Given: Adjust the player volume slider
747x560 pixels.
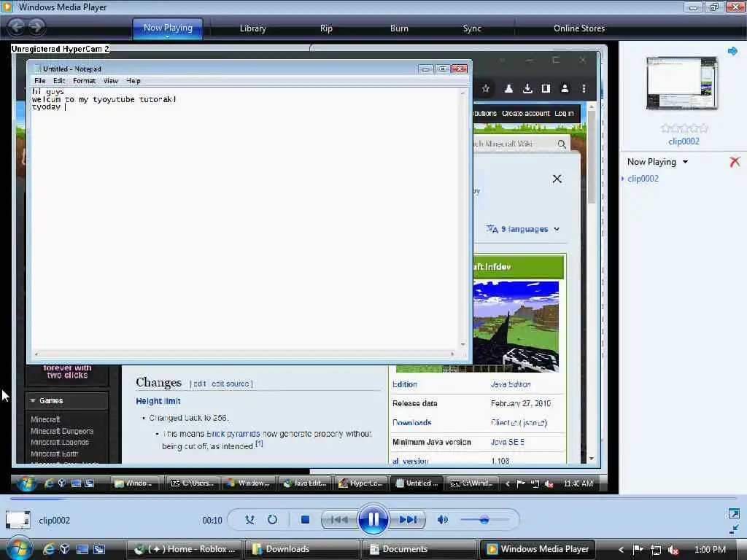Looking at the screenshot, I should click(484, 520).
